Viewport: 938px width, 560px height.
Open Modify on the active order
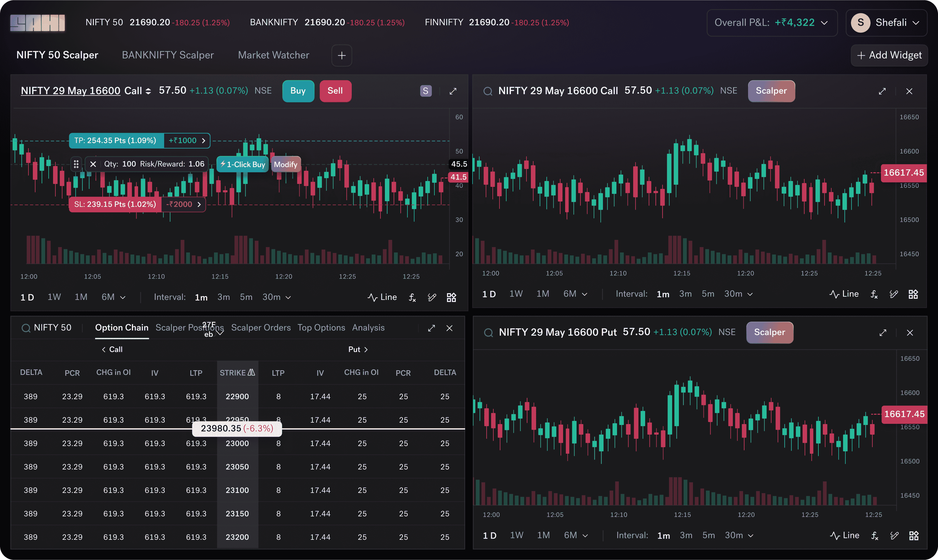(x=286, y=164)
